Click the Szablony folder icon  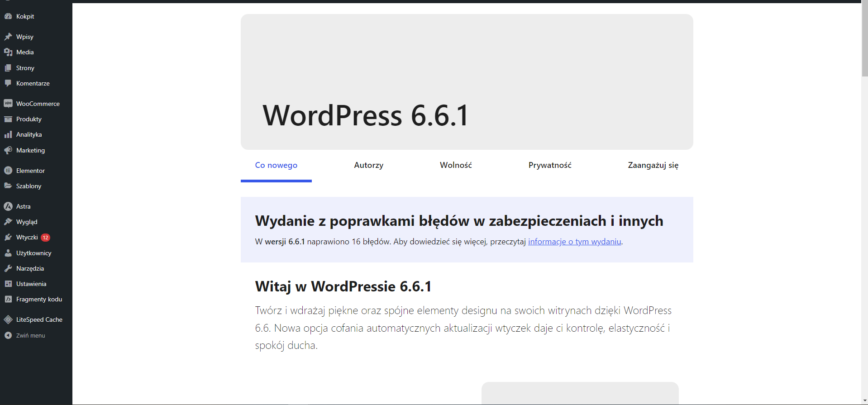8,186
